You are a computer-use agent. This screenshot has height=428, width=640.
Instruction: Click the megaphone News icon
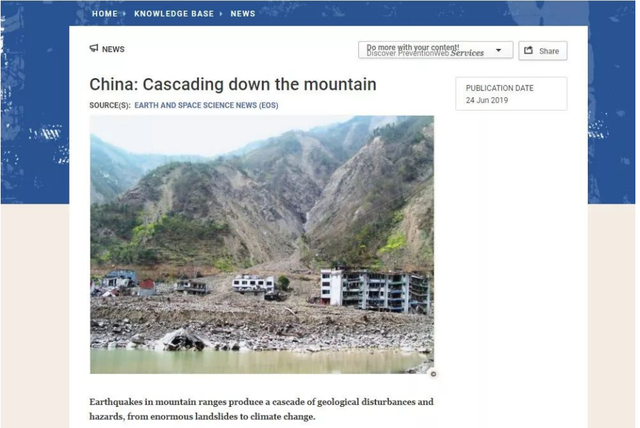94,49
